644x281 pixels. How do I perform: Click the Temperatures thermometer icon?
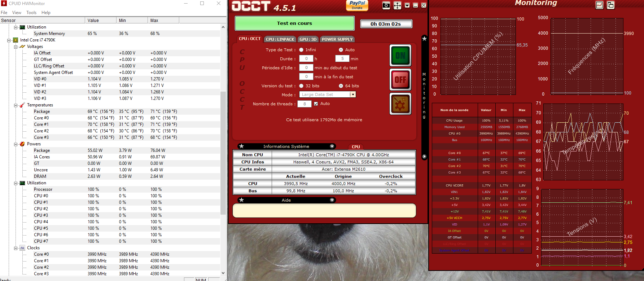[x=22, y=105]
